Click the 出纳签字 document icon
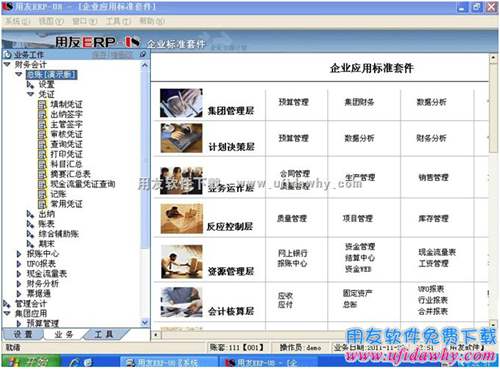 [x=42, y=115]
